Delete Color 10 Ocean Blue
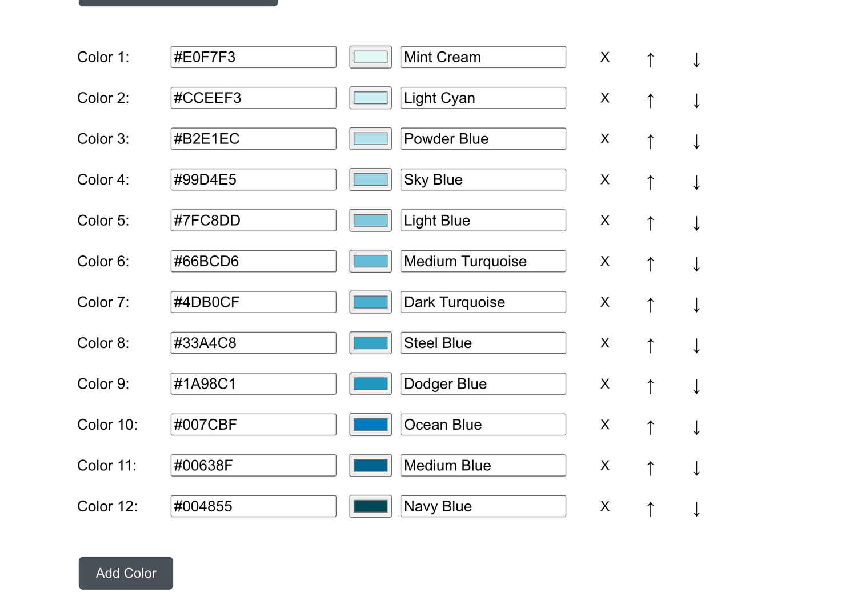Viewport: 857px width, 616px height. pos(605,425)
